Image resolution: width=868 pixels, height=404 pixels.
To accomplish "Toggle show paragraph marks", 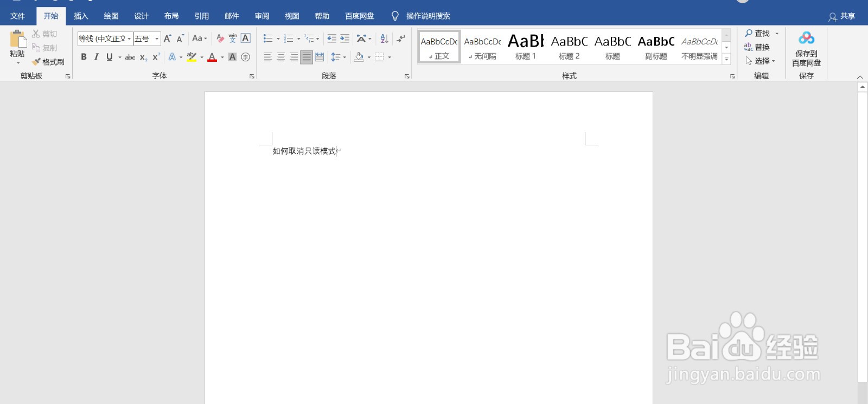I will point(401,39).
